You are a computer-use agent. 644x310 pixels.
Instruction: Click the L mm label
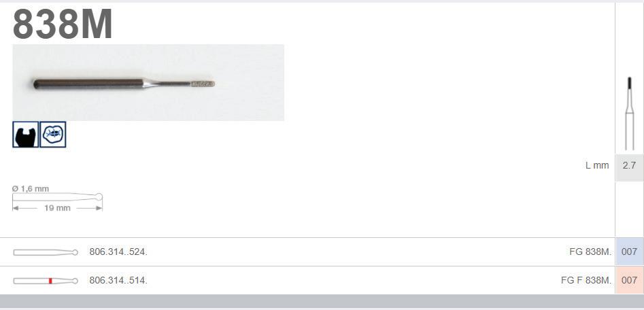597,165
